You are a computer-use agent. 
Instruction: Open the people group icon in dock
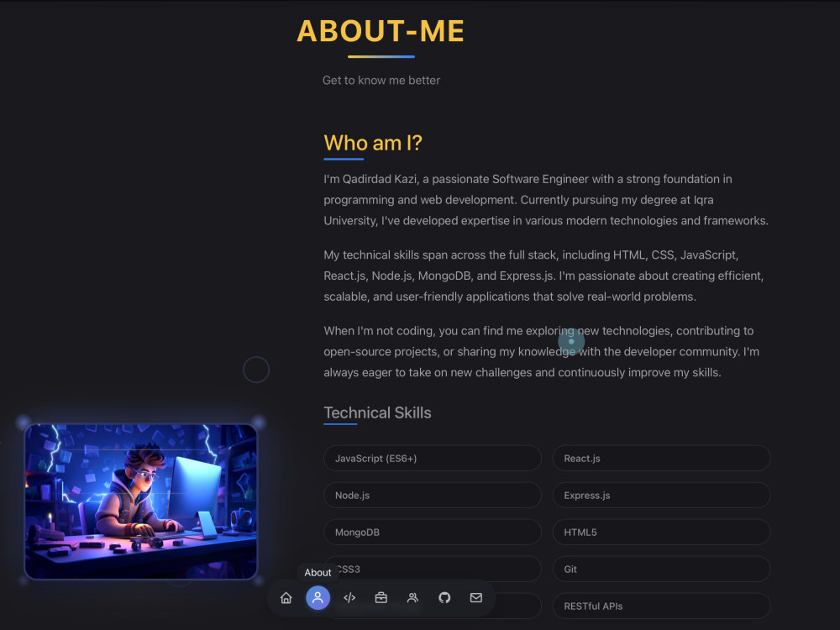(412, 598)
